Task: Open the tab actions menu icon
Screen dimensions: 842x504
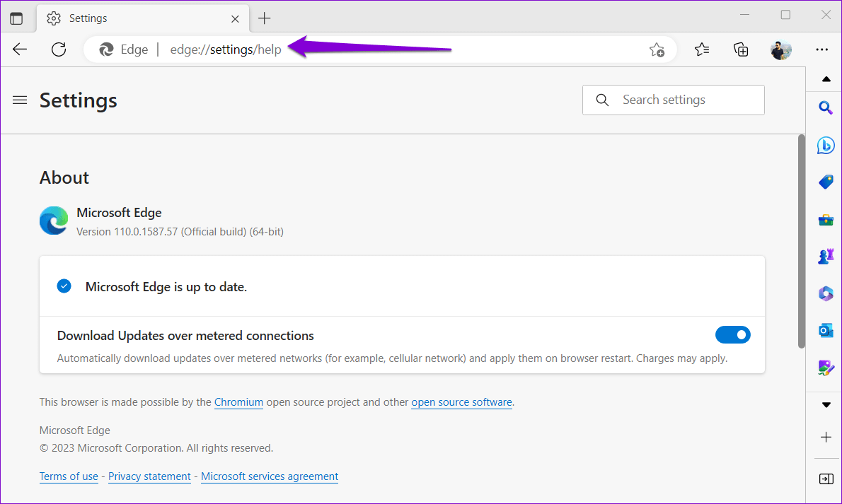Action: [x=17, y=18]
